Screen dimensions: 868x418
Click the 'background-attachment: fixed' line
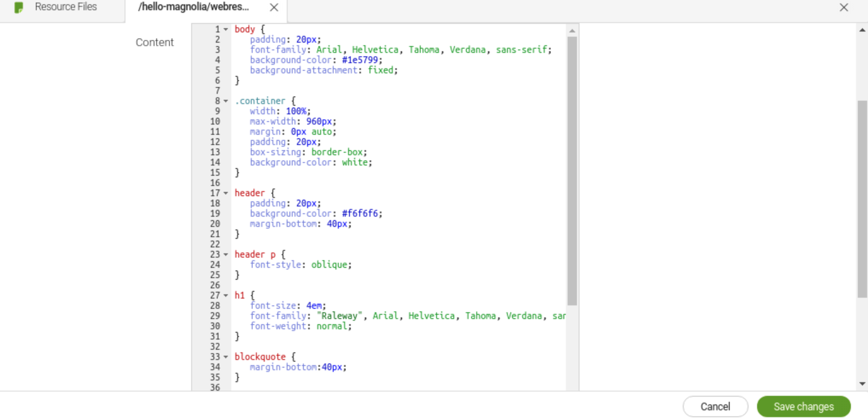(324, 70)
